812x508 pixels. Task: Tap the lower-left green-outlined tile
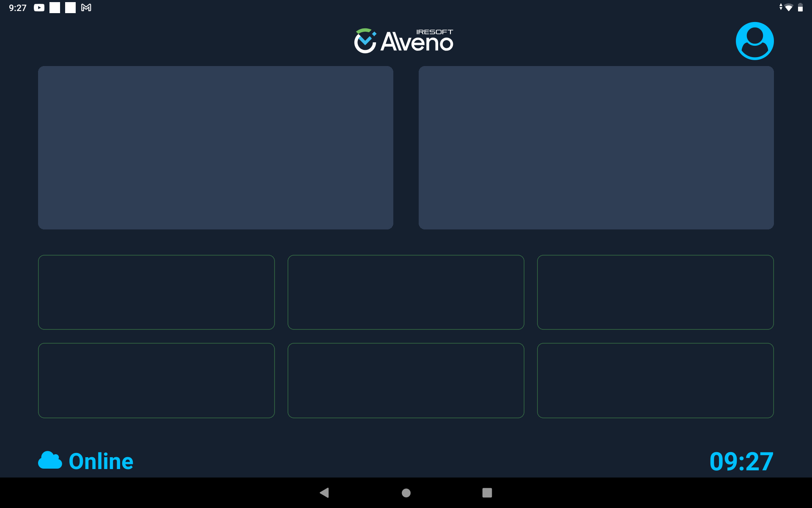pos(156,381)
